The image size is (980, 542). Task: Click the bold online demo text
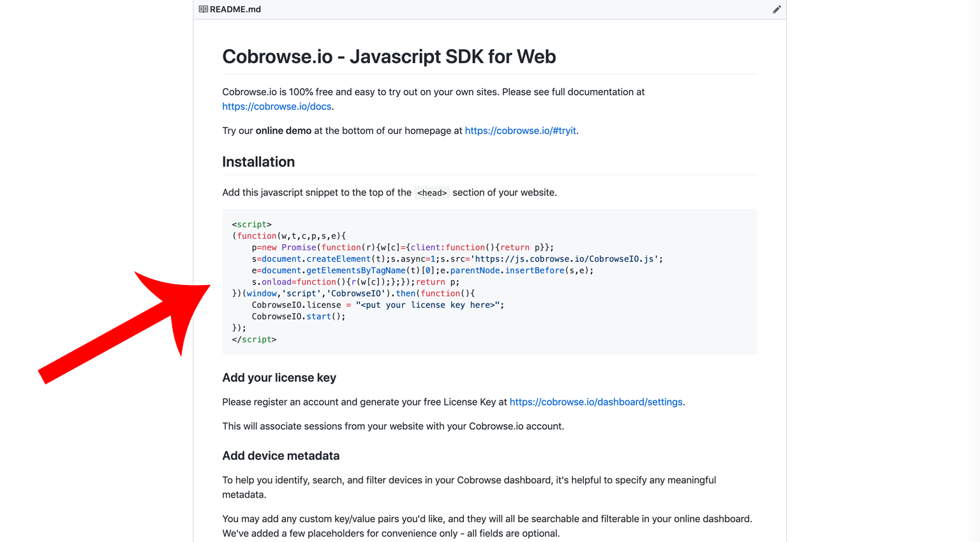[x=283, y=130]
